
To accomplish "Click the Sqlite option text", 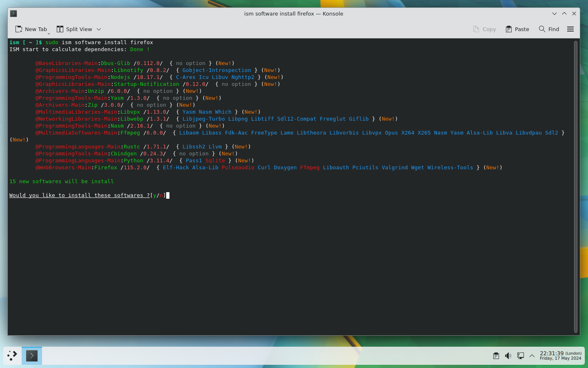I will [215, 161].
